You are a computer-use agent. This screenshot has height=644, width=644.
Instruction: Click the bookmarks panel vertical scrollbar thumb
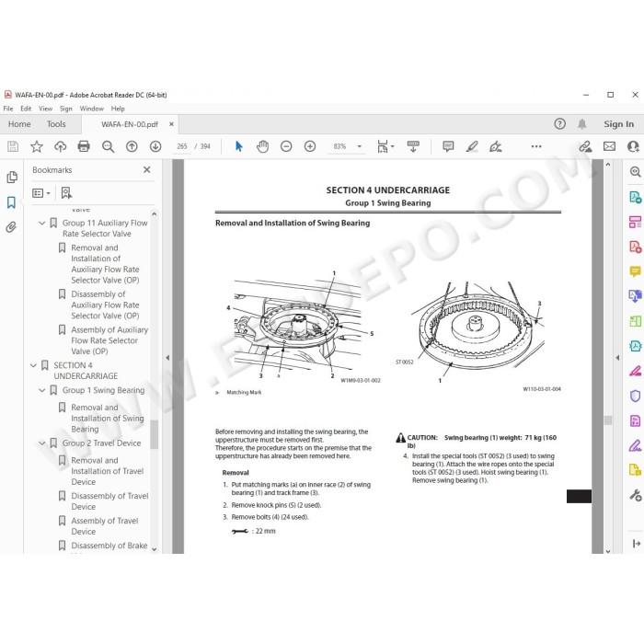coord(154,434)
